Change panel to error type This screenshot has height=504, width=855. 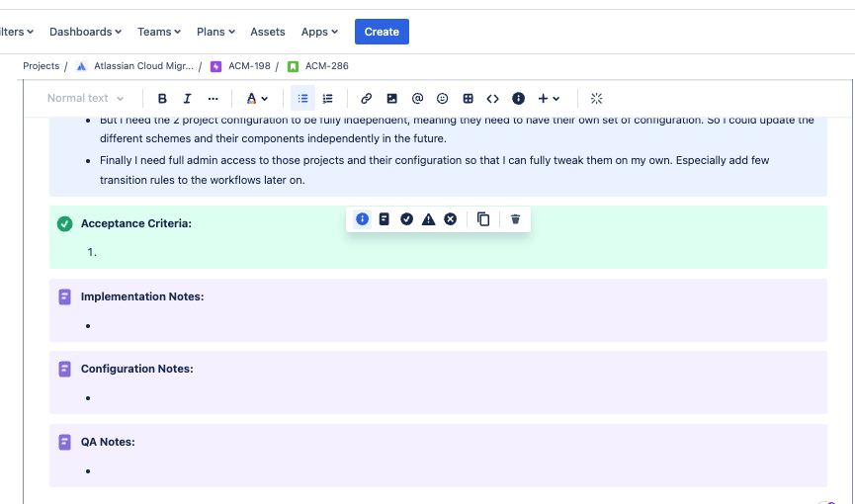(x=451, y=219)
